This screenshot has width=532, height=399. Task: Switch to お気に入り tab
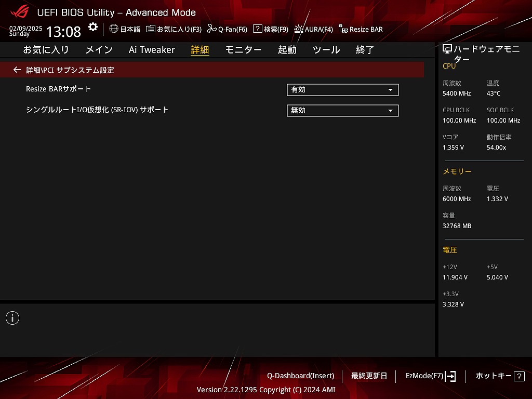tap(46, 50)
